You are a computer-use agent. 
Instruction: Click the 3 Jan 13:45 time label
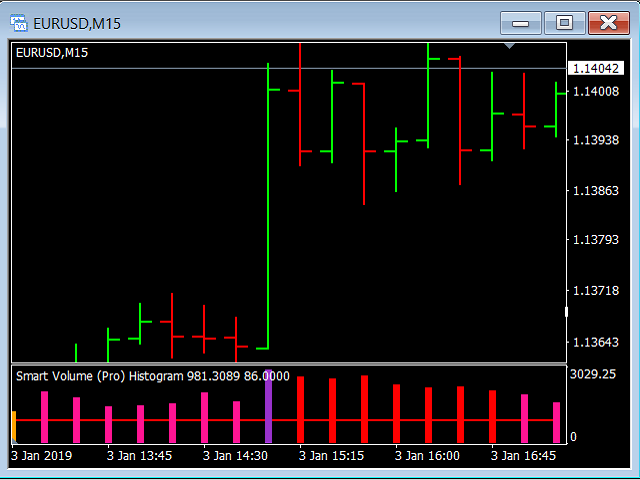(x=139, y=456)
